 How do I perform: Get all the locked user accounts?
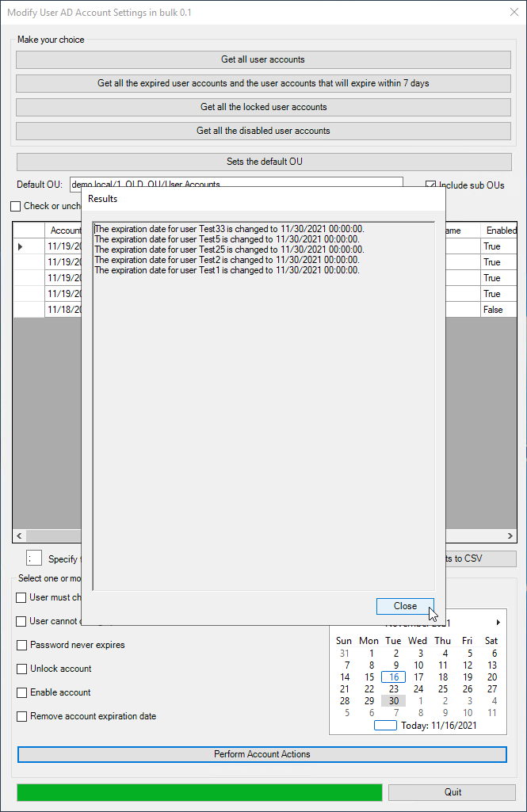pyautogui.click(x=263, y=107)
